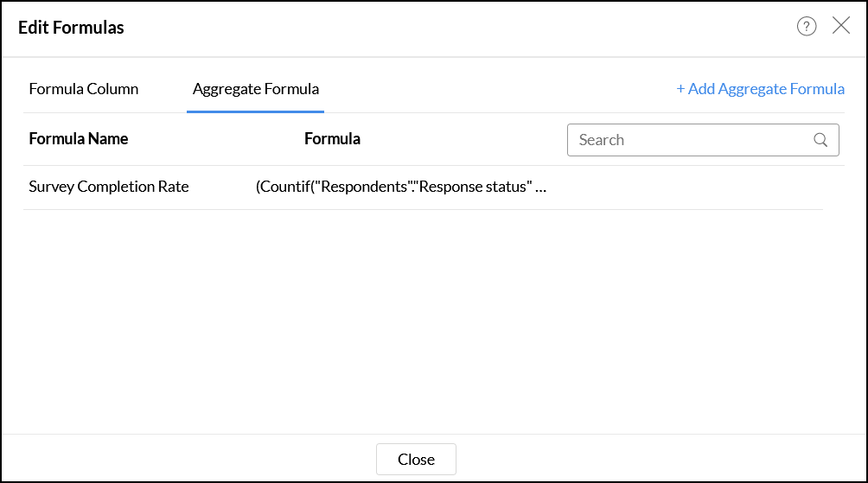Close the Edit Formulas dialog with X

point(841,26)
